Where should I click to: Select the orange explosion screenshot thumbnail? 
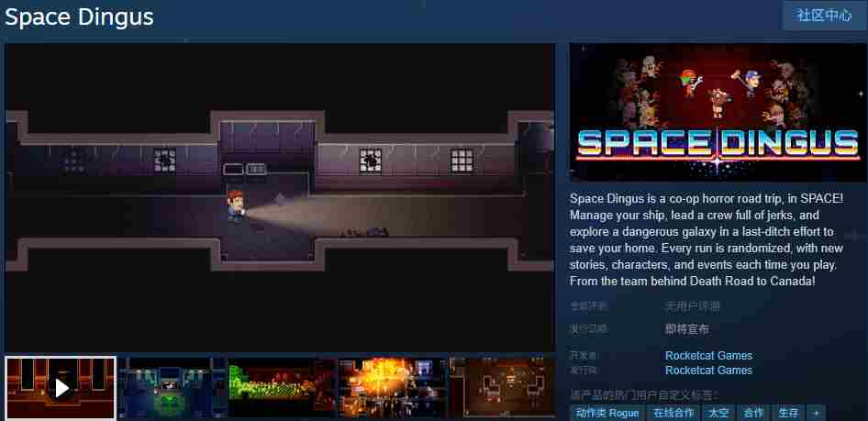point(392,387)
